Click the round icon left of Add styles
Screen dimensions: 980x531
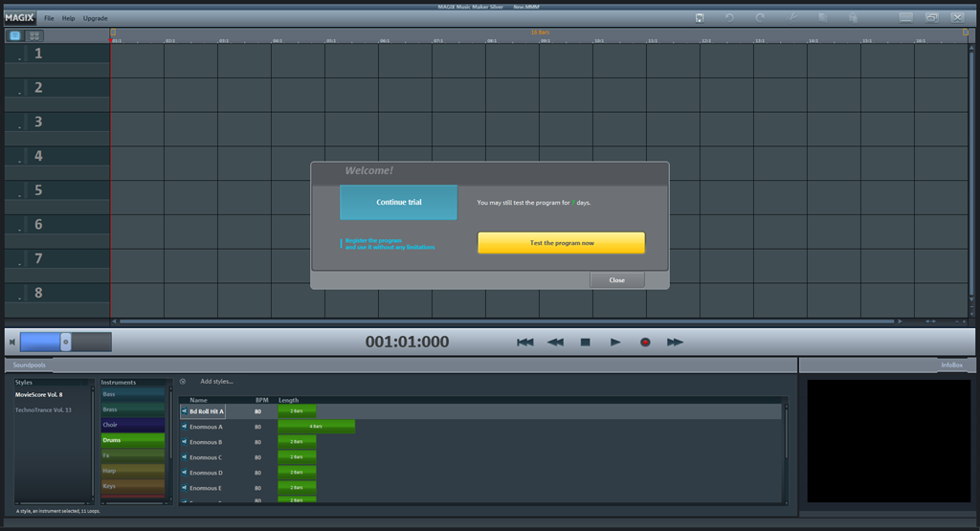(183, 381)
